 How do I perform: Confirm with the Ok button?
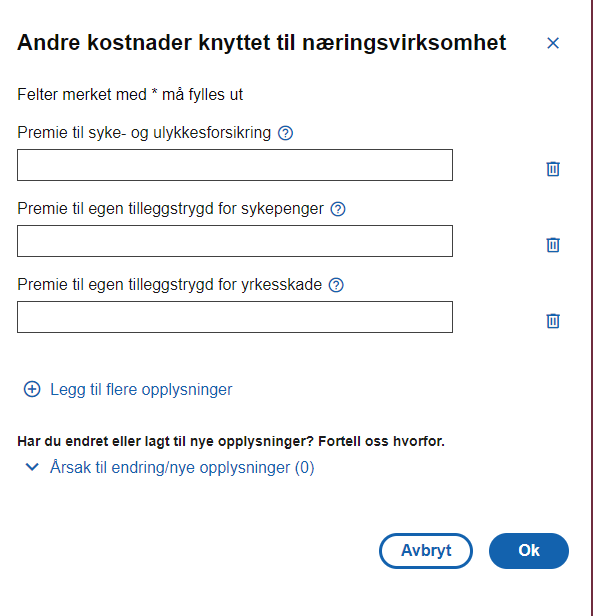529,550
